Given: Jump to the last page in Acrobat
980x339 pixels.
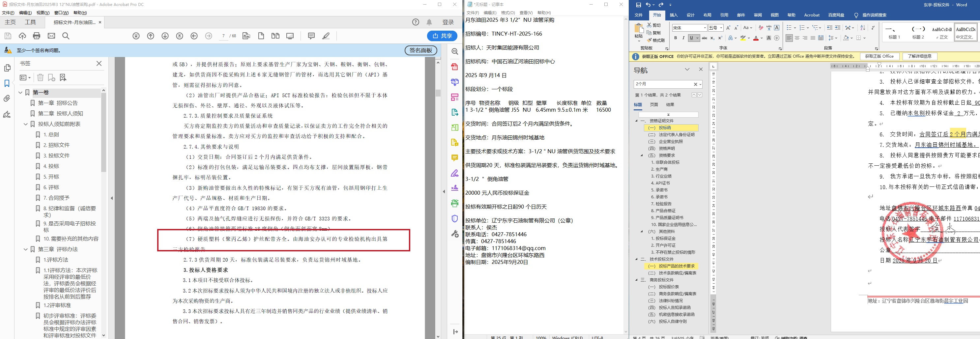Looking at the screenshot, I should point(180,36).
